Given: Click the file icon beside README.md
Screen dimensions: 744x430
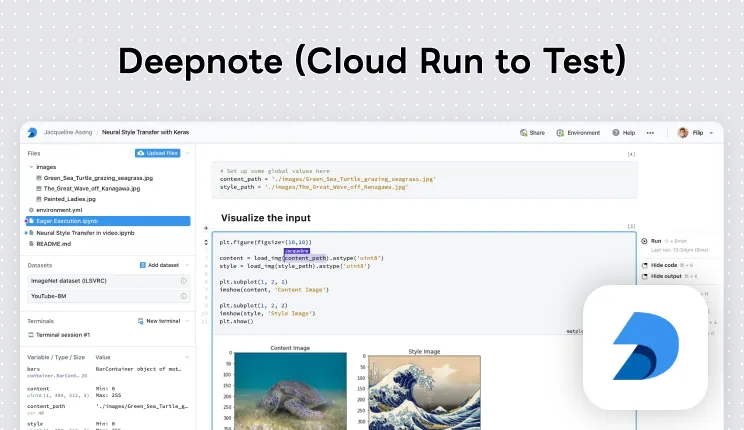Looking at the screenshot, I should (x=31, y=244).
